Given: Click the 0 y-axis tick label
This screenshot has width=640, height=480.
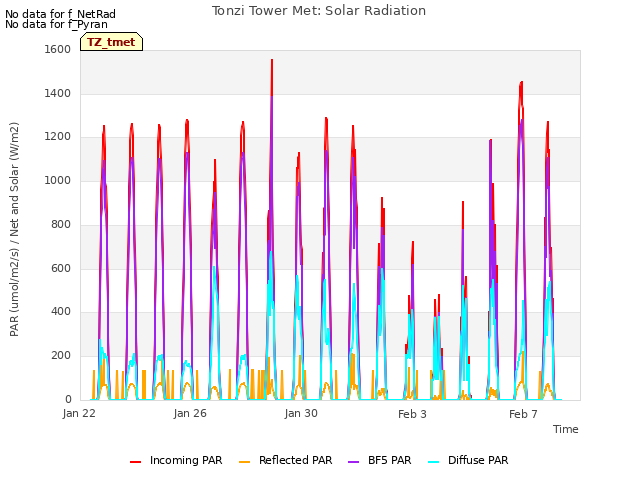Looking at the screenshot, I should click(68, 399).
